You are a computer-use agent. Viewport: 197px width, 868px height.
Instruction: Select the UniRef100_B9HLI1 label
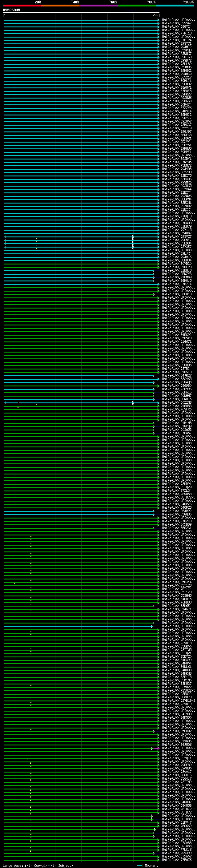pyautogui.click(x=177, y=81)
